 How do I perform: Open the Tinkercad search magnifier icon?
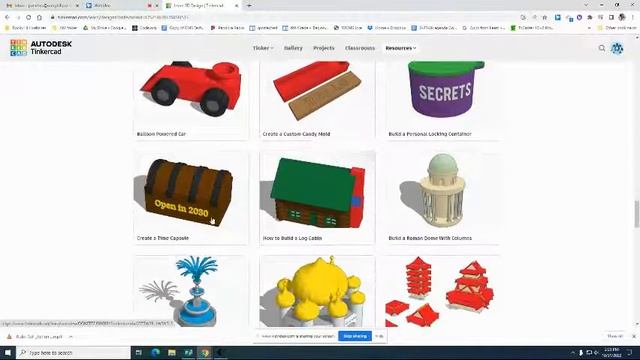[x=602, y=48]
